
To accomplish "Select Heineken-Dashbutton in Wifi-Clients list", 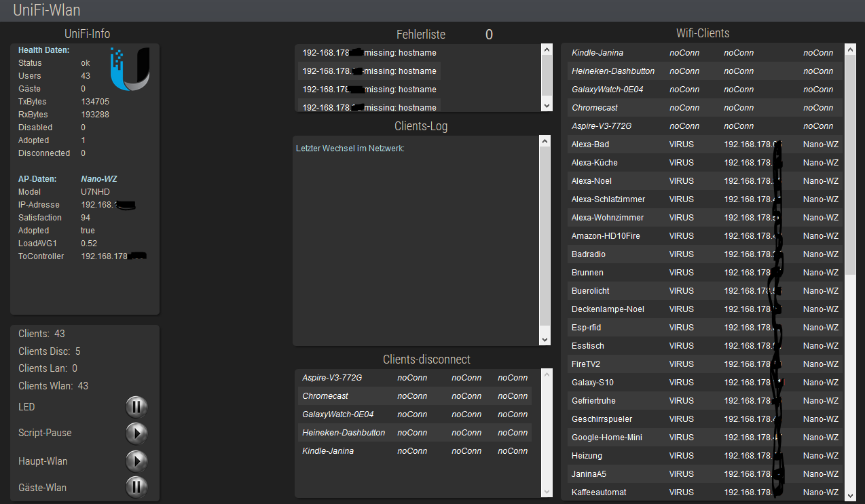I will 706,71.
